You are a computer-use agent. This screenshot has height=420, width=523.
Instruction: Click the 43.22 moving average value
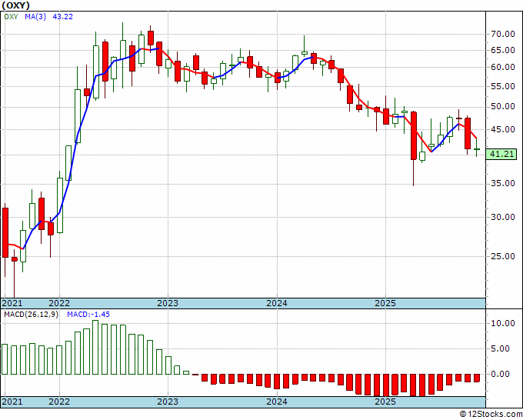click(63, 16)
